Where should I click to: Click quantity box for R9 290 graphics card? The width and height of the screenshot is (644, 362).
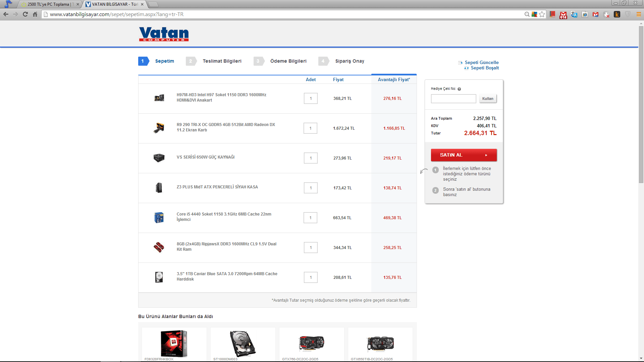pos(310,128)
